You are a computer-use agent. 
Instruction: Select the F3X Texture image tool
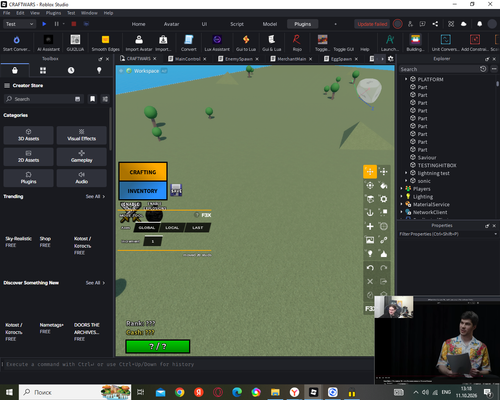click(x=370, y=240)
